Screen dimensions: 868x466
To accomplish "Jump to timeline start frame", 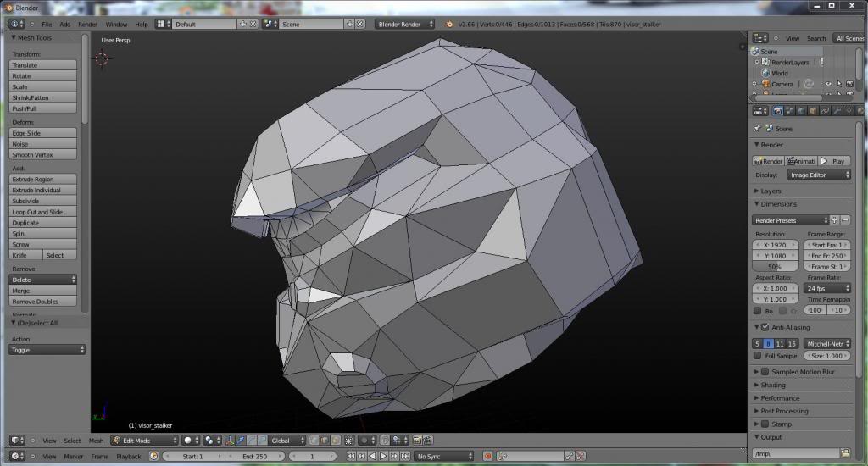I will [x=351, y=456].
